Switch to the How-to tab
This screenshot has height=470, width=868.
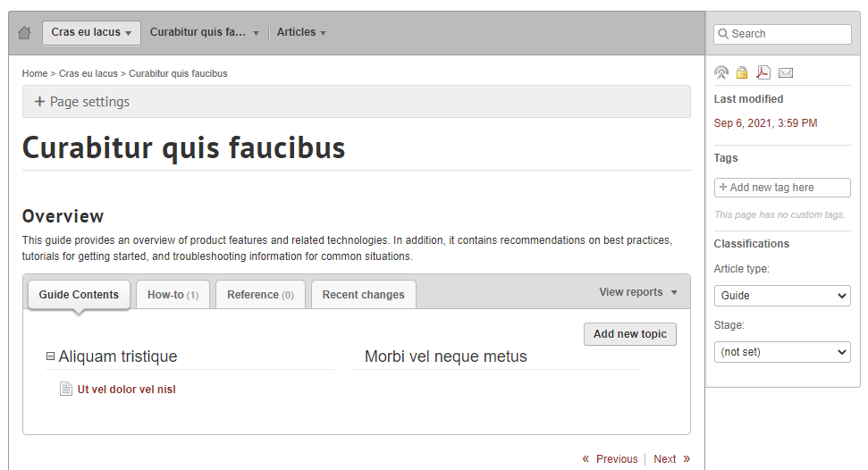(x=173, y=295)
